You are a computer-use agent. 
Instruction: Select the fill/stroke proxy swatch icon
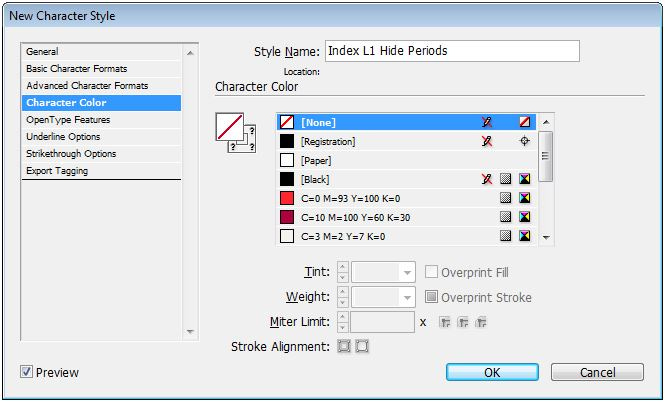point(235,133)
